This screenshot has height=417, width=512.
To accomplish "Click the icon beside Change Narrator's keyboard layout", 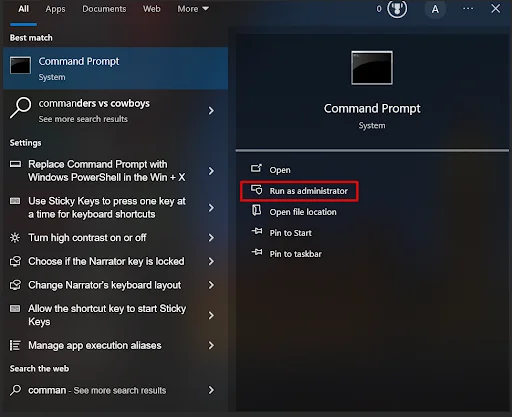I will click(15, 285).
